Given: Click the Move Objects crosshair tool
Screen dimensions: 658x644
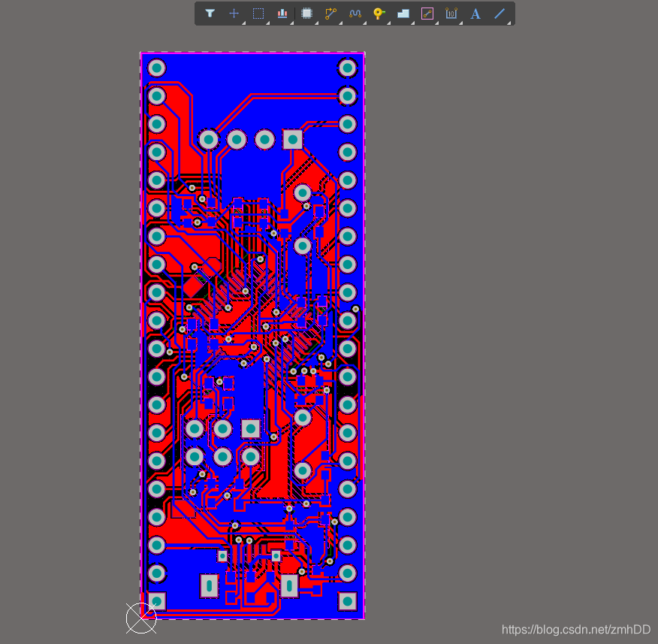Looking at the screenshot, I should click(x=234, y=13).
